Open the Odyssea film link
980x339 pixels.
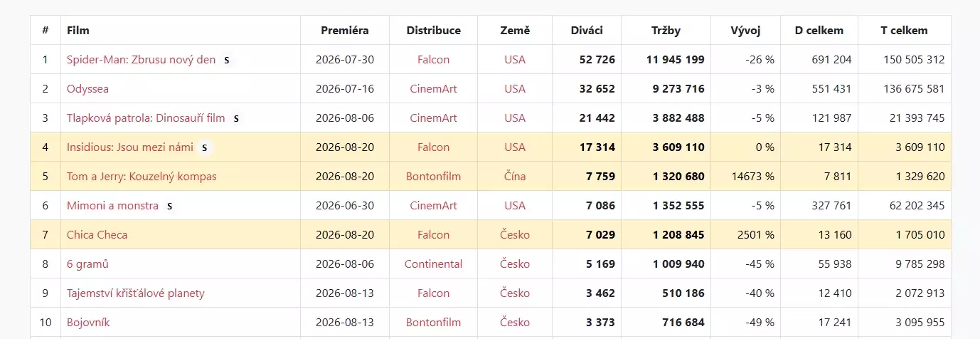pyautogui.click(x=87, y=89)
